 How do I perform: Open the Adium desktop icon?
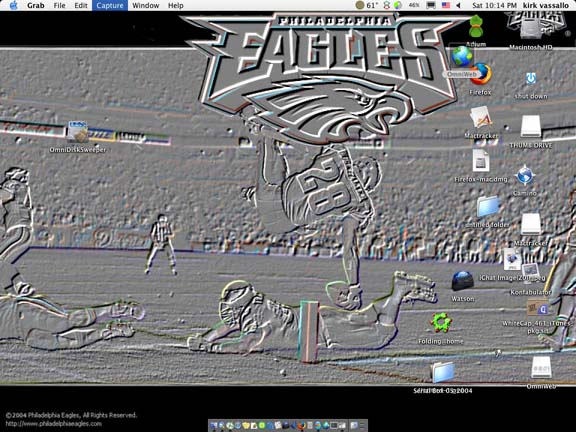click(476, 27)
